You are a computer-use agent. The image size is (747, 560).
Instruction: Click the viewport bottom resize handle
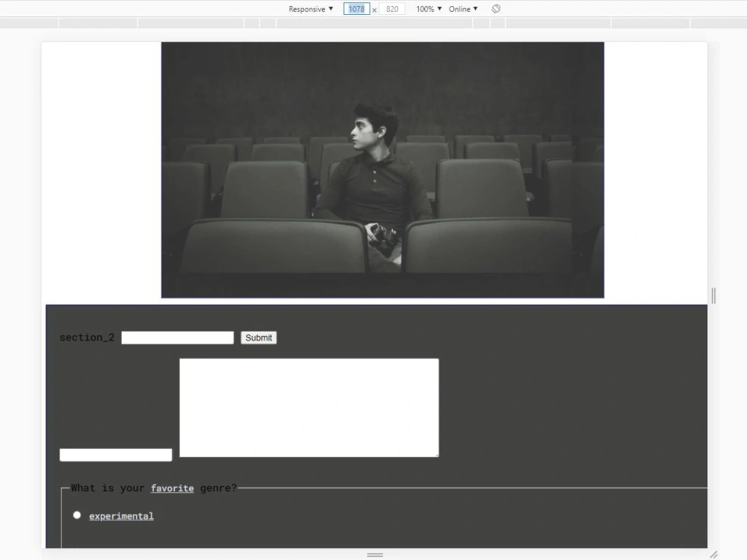pyautogui.click(x=374, y=554)
